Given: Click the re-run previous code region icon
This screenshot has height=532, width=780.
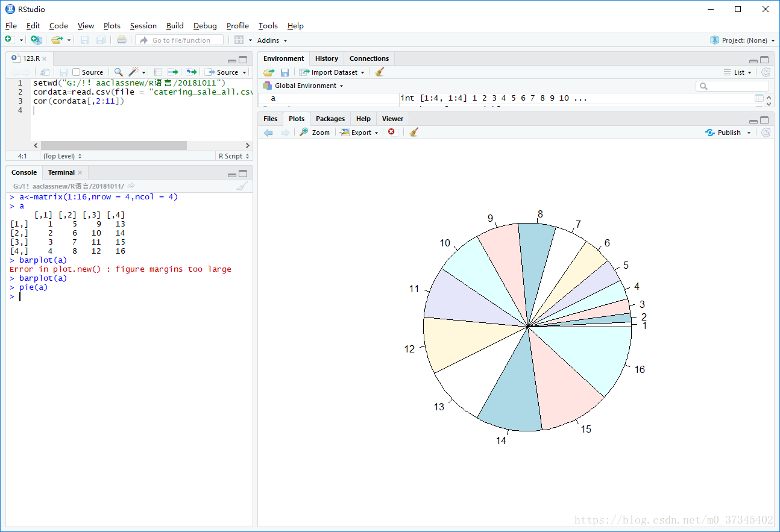Looking at the screenshot, I should (x=192, y=72).
